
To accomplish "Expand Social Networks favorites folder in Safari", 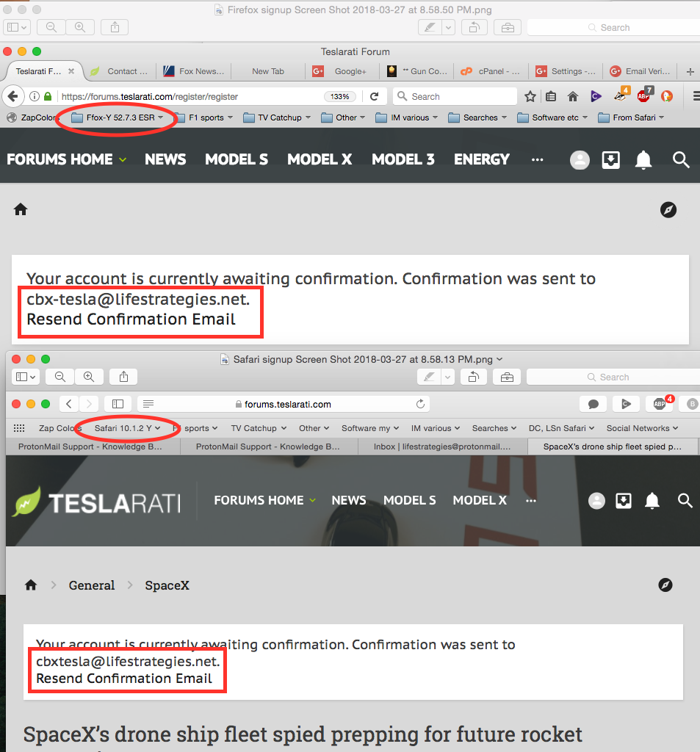I will (642, 428).
